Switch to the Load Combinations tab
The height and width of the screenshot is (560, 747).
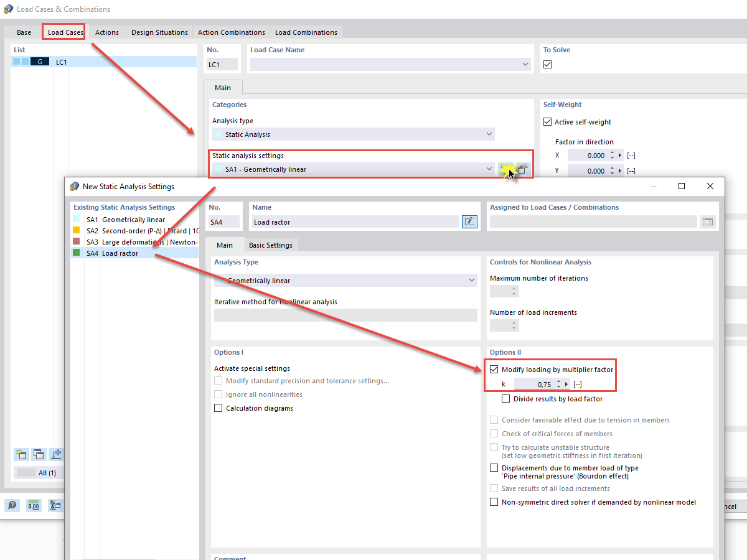click(x=306, y=32)
